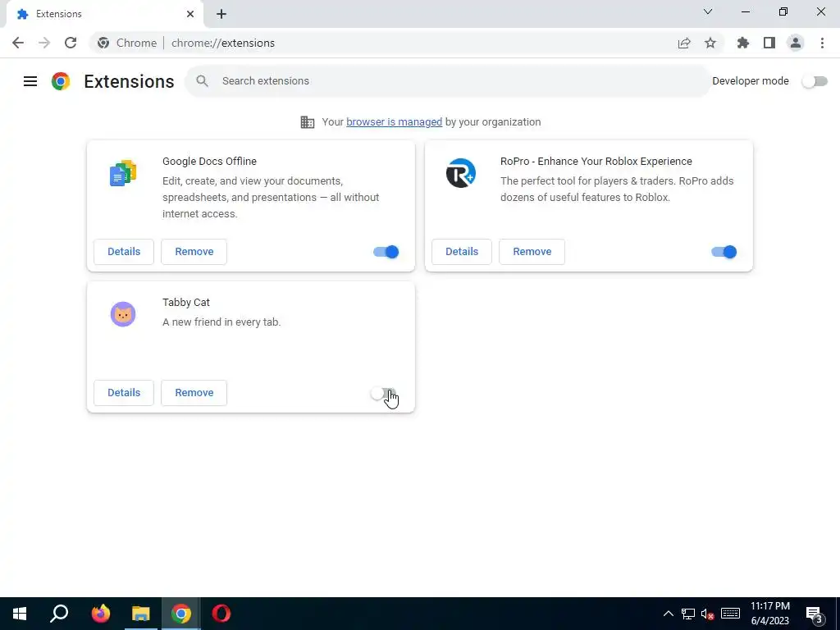
Task: Launch Opera from the taskbar
Action: coord(221,614)
